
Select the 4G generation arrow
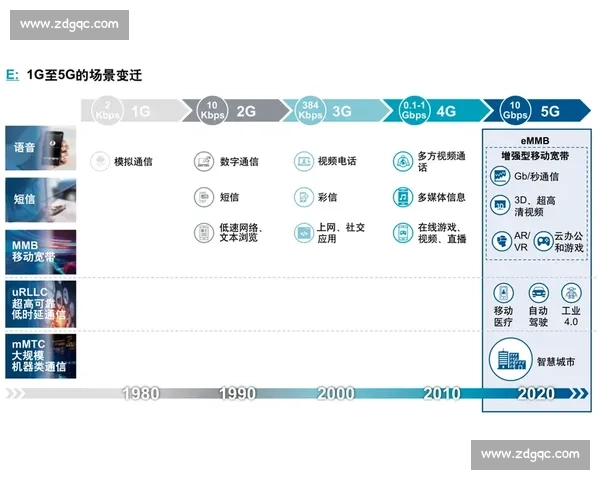439,111
